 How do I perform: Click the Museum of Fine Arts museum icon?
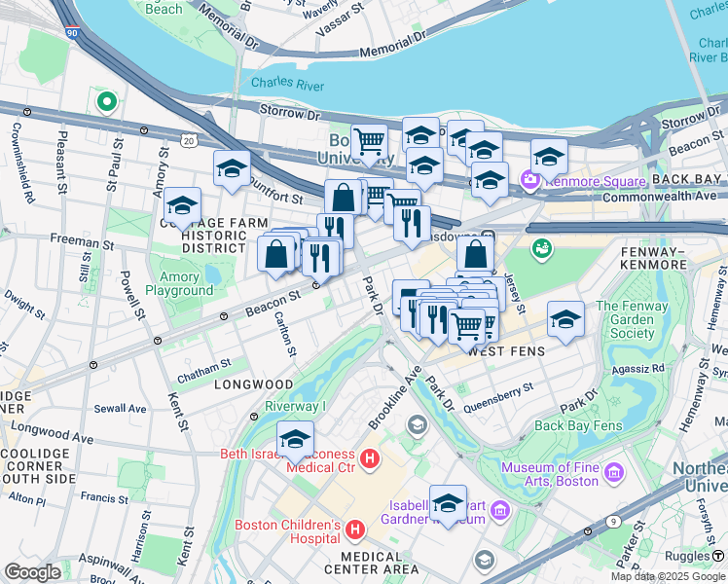(x=614, y=473)
